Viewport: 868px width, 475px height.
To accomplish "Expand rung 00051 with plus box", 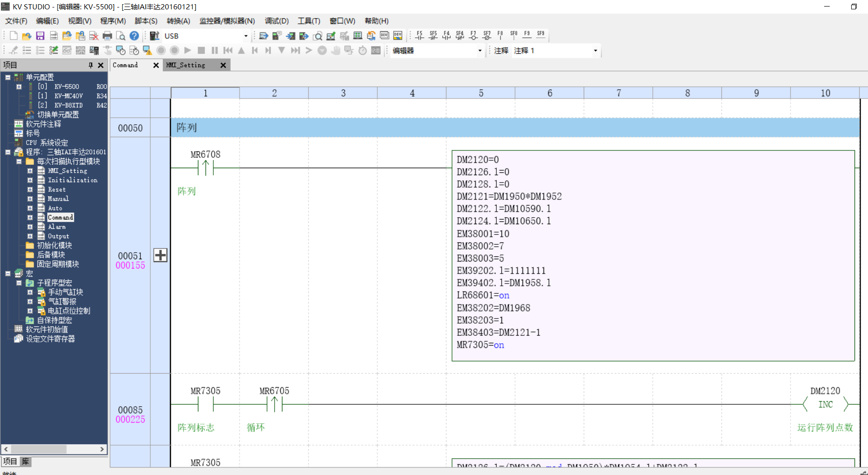I will tap(160, 255).
